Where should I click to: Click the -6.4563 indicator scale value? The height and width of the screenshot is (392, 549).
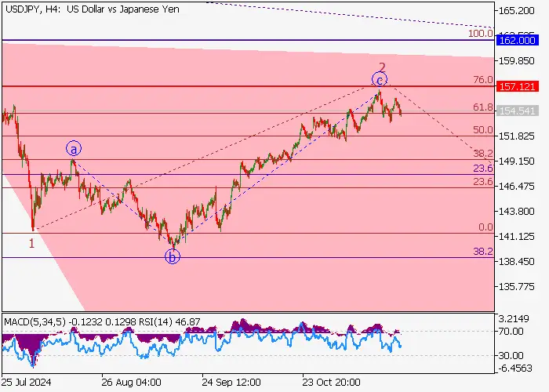(516, 368)
